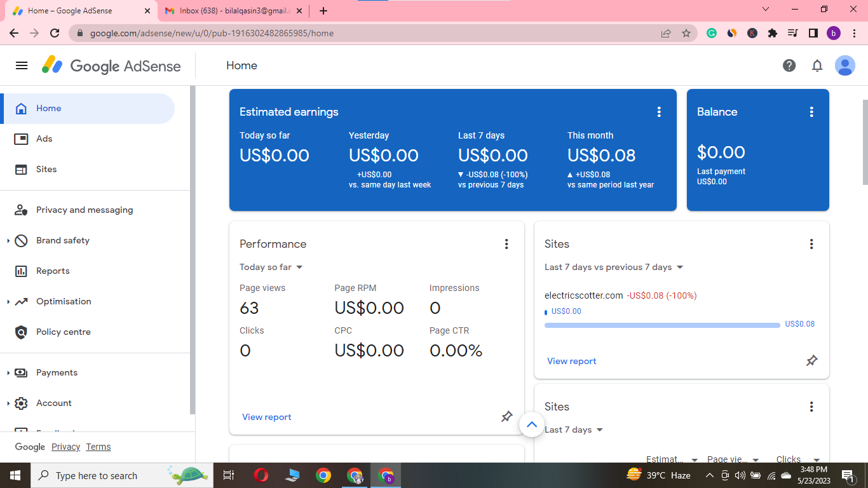Switch to the Gmail Inbox tab
This screenshot has height=488, width=868.
(232, 11)
